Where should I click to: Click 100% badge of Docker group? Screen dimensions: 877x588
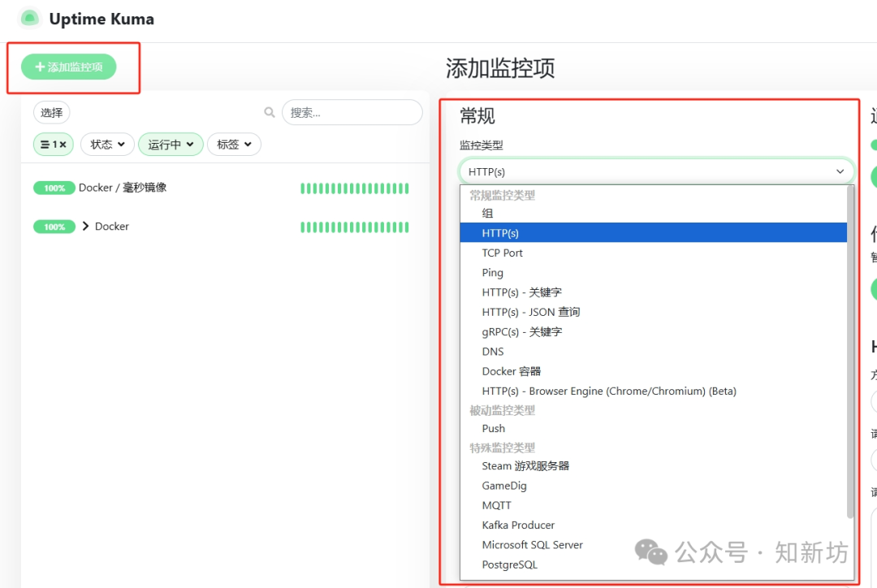[54, 227]
